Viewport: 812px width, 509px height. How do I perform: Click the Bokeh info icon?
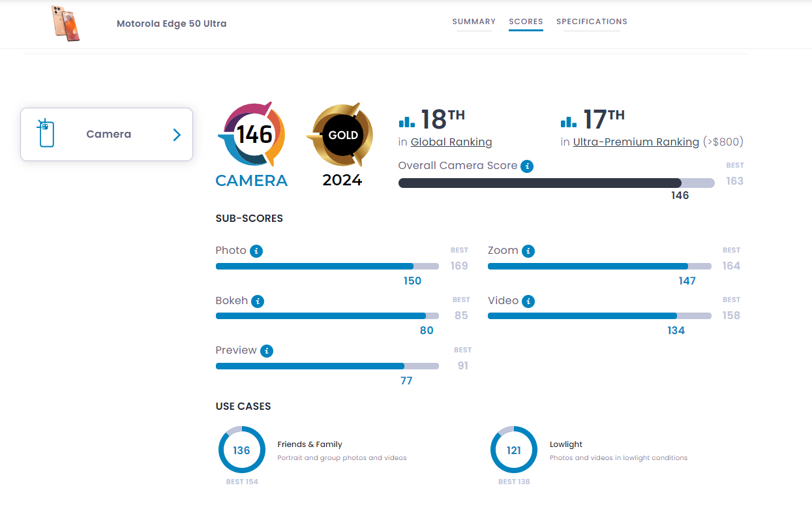[258, 301]
